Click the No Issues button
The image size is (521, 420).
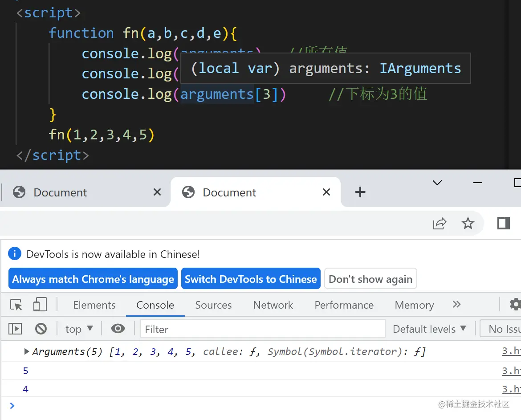tap(501, 329)
